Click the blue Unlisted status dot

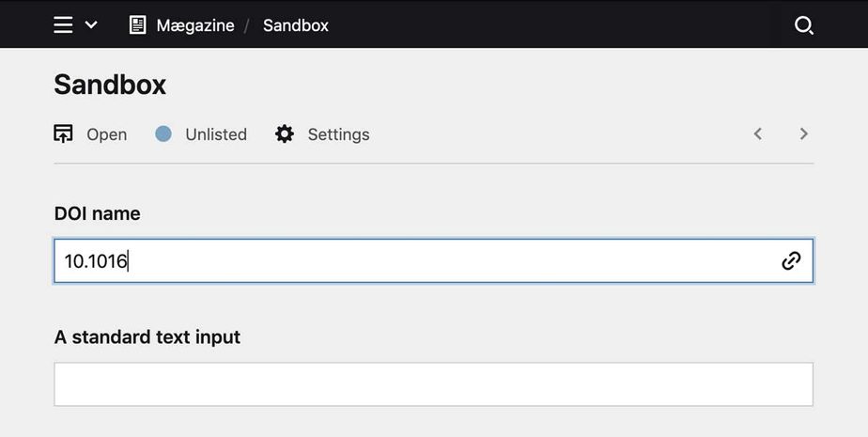(x=163, y=134)
